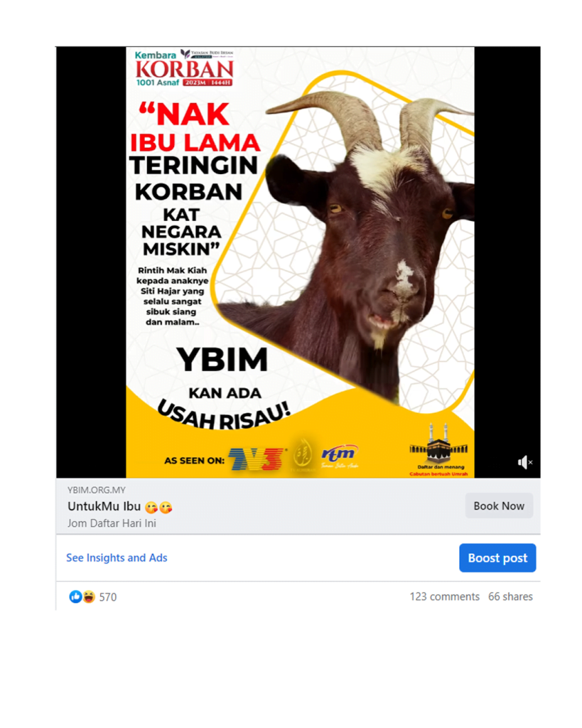The height and width of the screenshot is (728, 582).
Task: Open See Insights and Ads
Action: coord(117,557)
